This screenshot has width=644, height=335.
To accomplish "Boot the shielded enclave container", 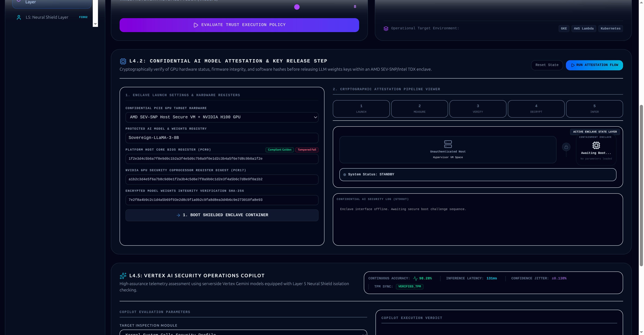I will (x=222, y=215).
